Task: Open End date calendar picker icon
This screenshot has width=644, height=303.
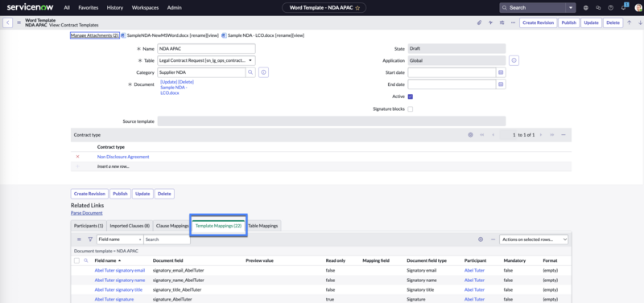Action: (x=501, y=84)
